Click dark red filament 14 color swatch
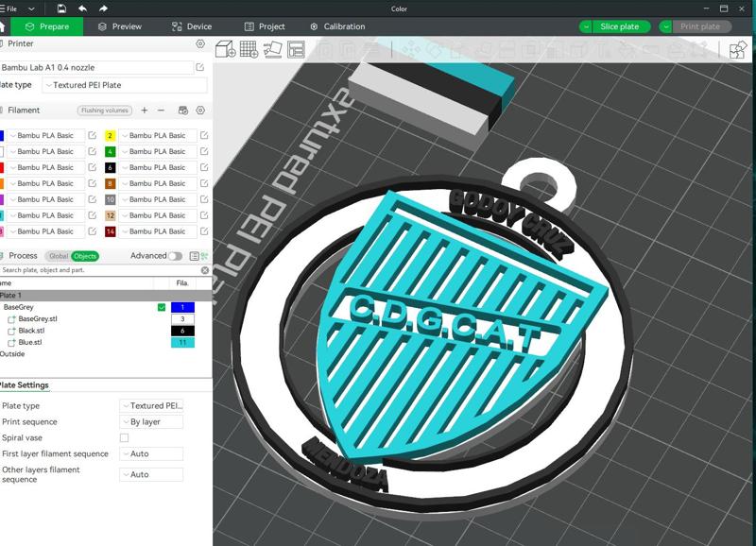This screenshot has width=756, height=546. pyautogui.click(x=110, y=231)
